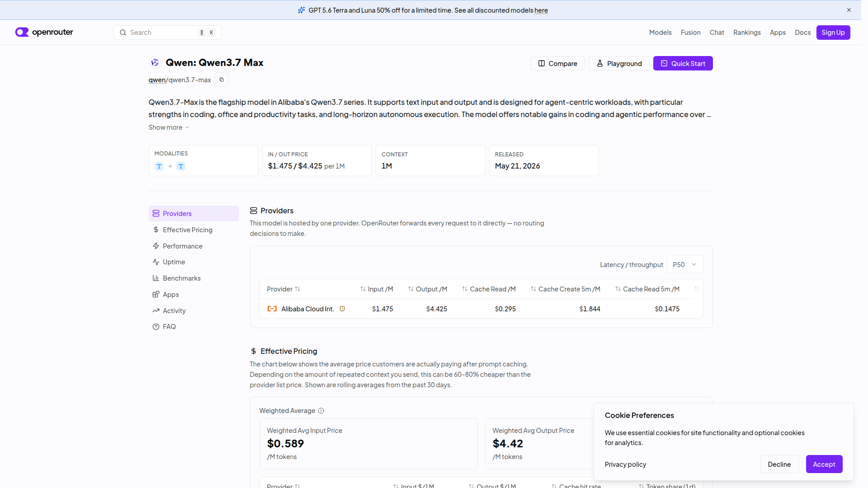The height and width of the screenshot is (488, 868).
Task: Click the $0.295 cache read cell
Action: (x=505, y=309)
